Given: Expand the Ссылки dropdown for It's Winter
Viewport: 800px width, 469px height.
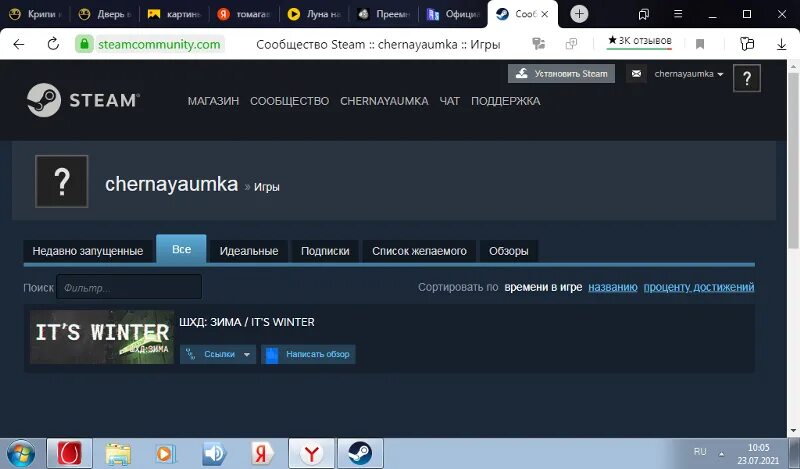Looking at the screenshot, I should pyautogui.click(x=218, y=354).
